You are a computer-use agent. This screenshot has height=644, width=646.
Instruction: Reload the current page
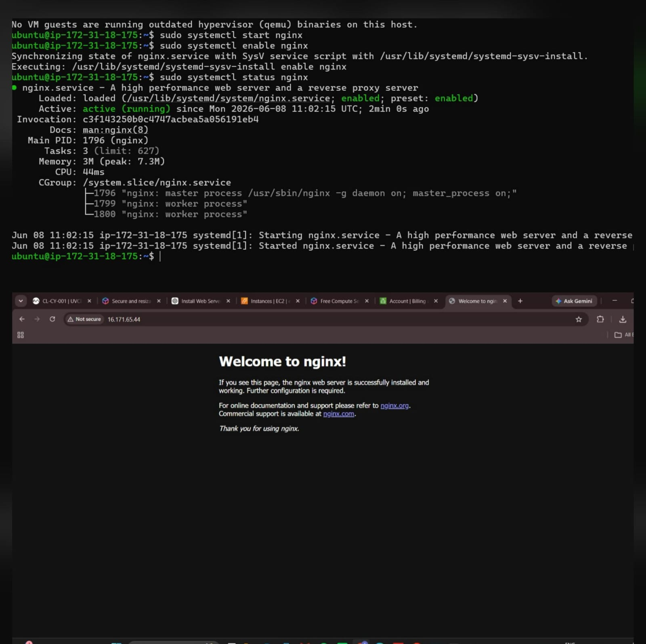(x=52, y=319)
